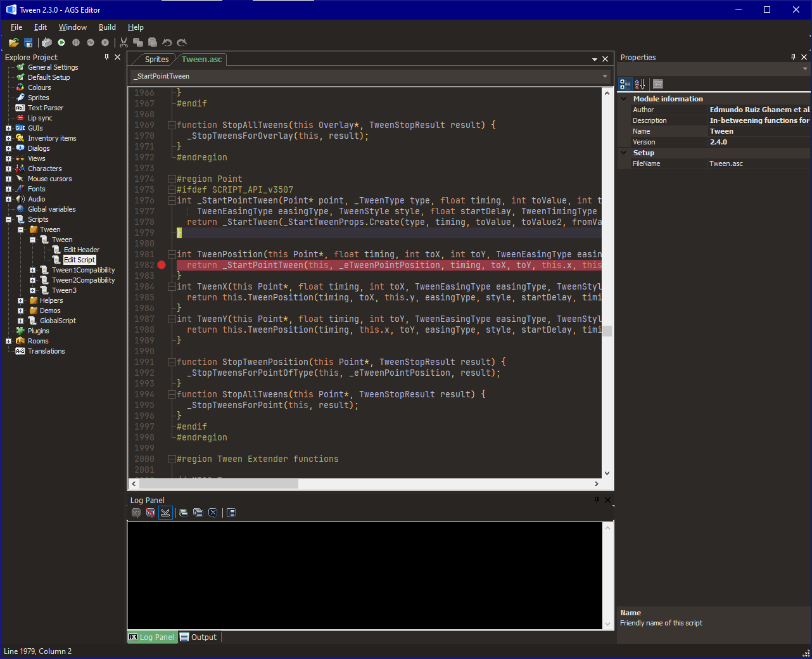
Task: Switch to the Sprites tab
Action: pyautogui.click(x=156, y=60)
